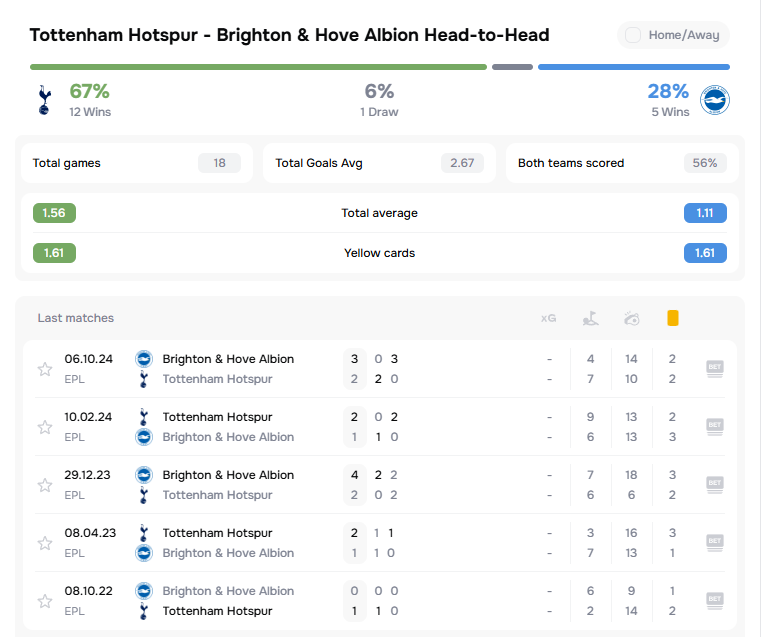Open BET icon for 29.12.23 match
The height and width of the screenshot is (637, 761).
[714, 484]
